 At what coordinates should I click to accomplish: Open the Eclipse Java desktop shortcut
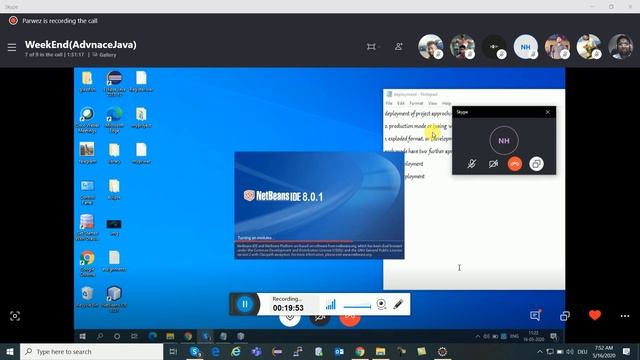(114, 84)
